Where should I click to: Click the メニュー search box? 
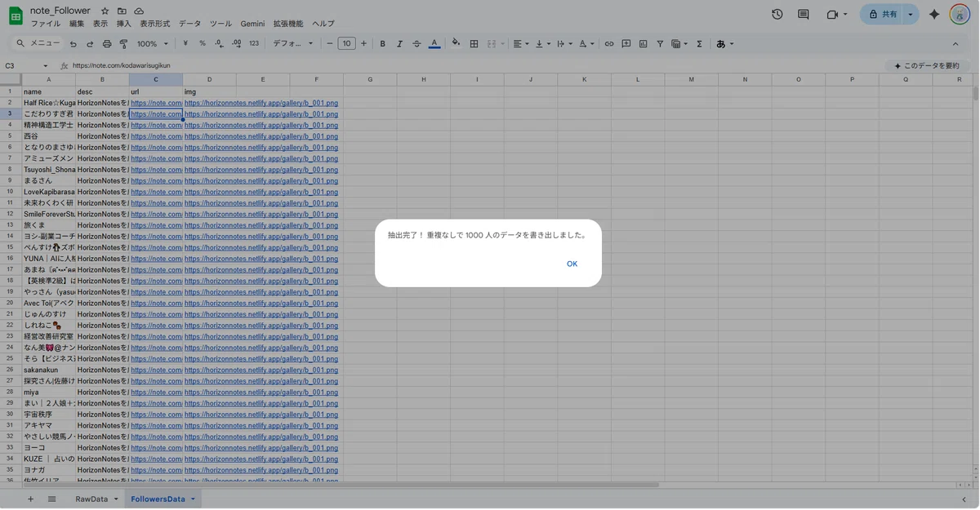pyautogui.click(x=38, y=43)
